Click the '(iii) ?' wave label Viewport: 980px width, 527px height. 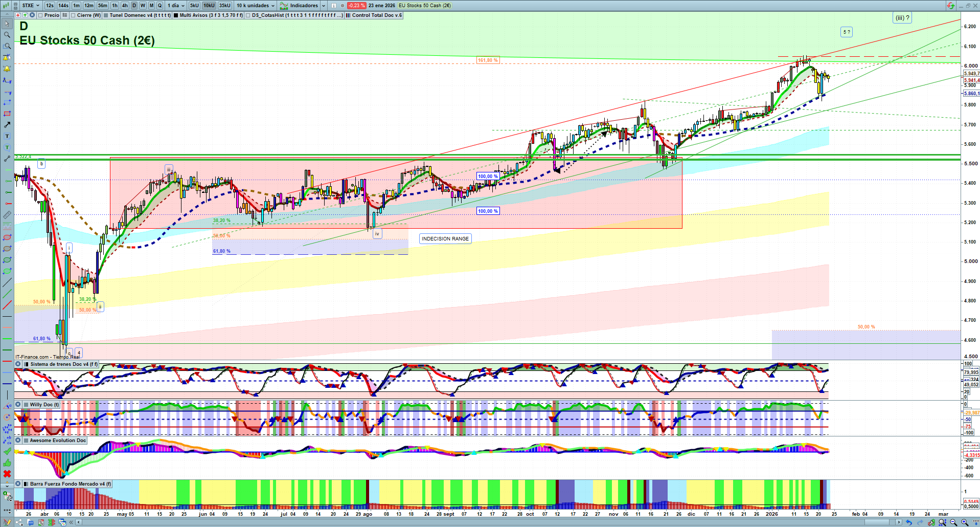(902, 18)
